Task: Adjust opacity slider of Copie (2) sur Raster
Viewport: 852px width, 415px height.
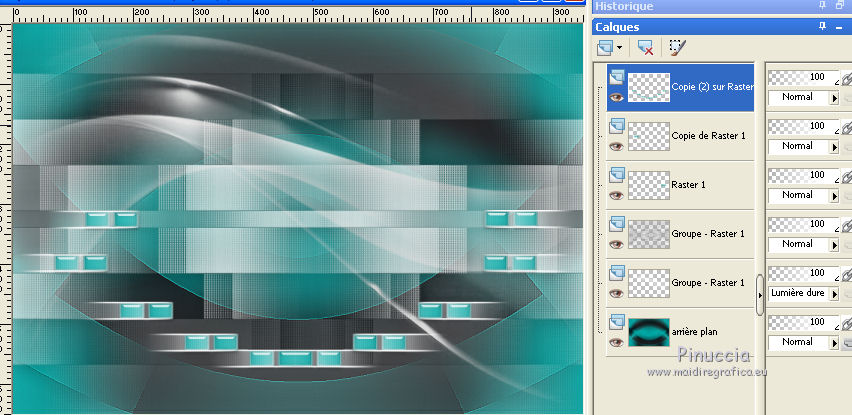Action: pyautogui.click(x=804, y=78)
